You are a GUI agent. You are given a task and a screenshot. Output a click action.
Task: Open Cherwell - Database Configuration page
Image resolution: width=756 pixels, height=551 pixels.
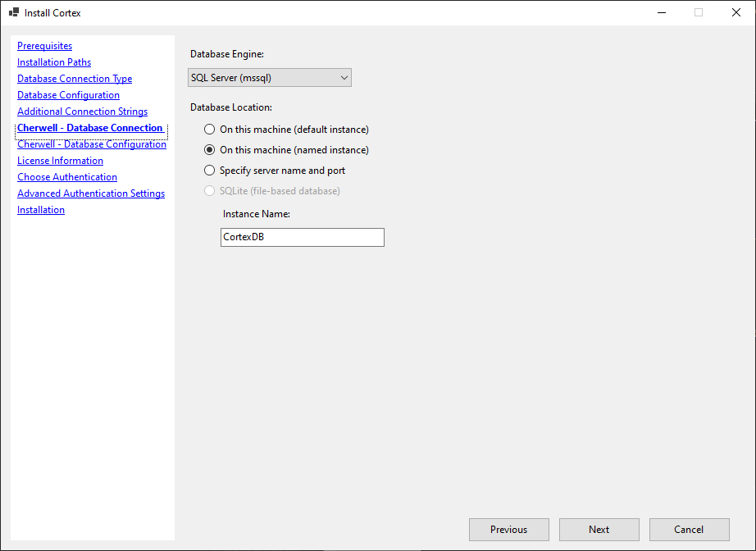point(91,143)
